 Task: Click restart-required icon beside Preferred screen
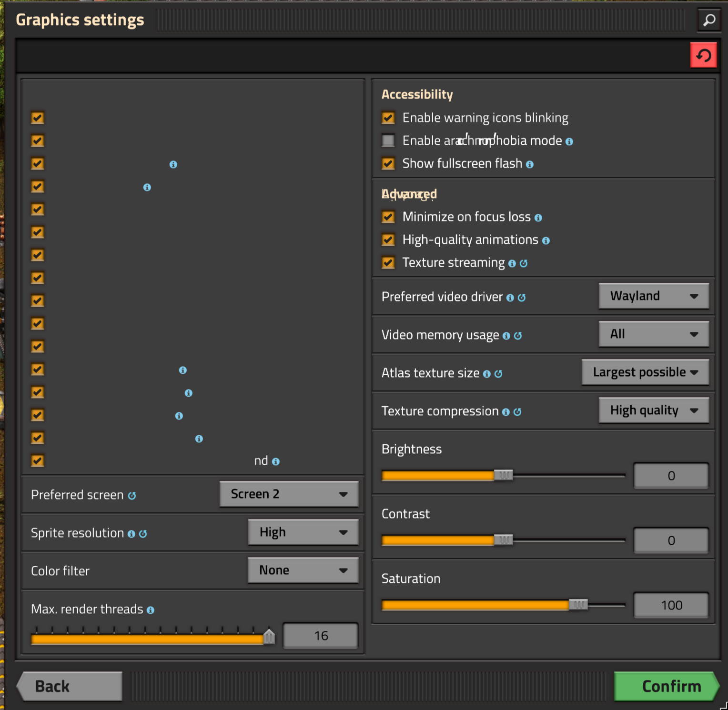coord(131,496)
